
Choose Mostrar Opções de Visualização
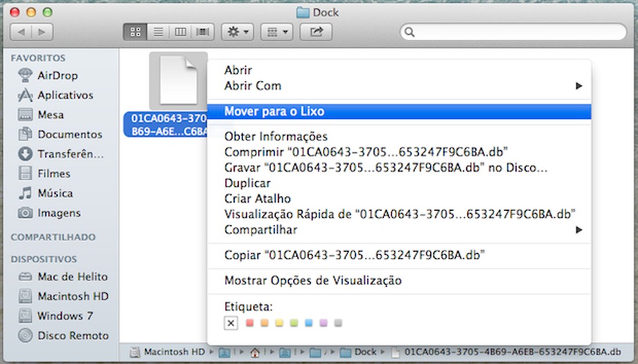pyautogui.click(x=399, y=280)
